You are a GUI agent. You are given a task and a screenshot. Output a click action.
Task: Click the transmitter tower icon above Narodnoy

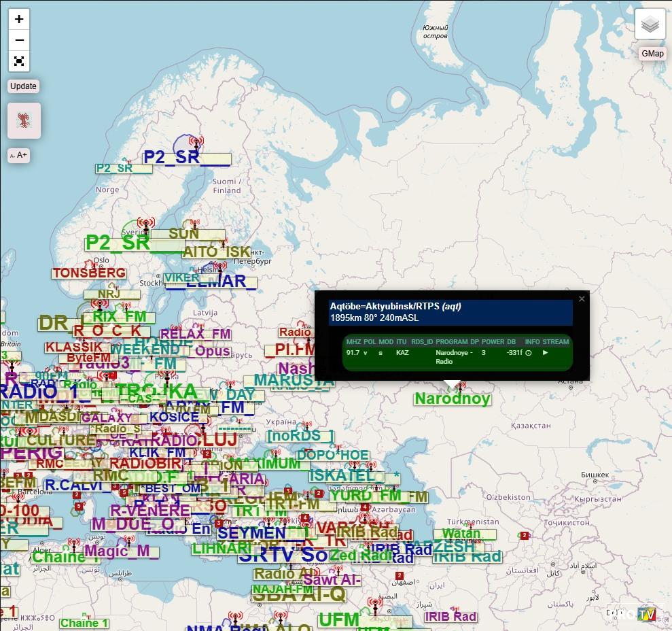click(461, 387)
